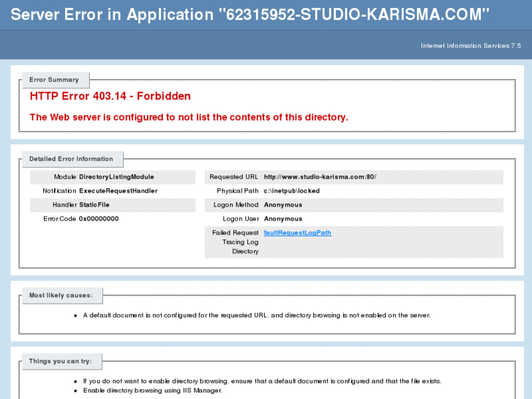
Task: Click the StaticFile handler value
Action: pyautogui.click(x=94, y=205)
